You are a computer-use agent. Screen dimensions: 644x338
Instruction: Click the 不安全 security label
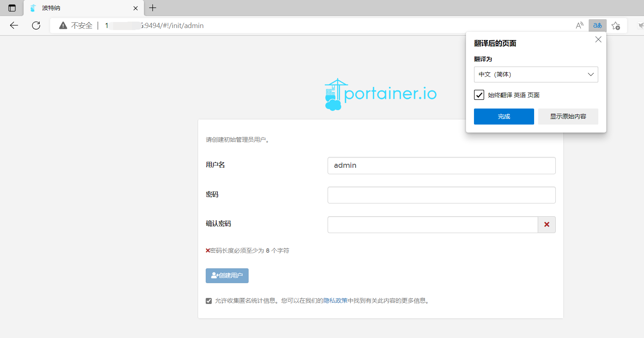pos(82,26)
